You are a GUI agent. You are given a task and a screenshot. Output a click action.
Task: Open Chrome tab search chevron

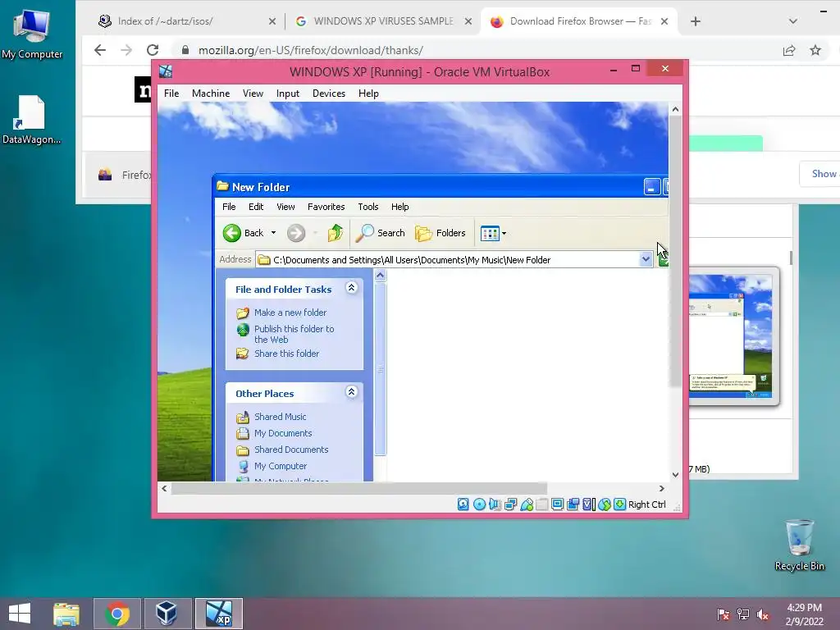[x=793, y=21]
